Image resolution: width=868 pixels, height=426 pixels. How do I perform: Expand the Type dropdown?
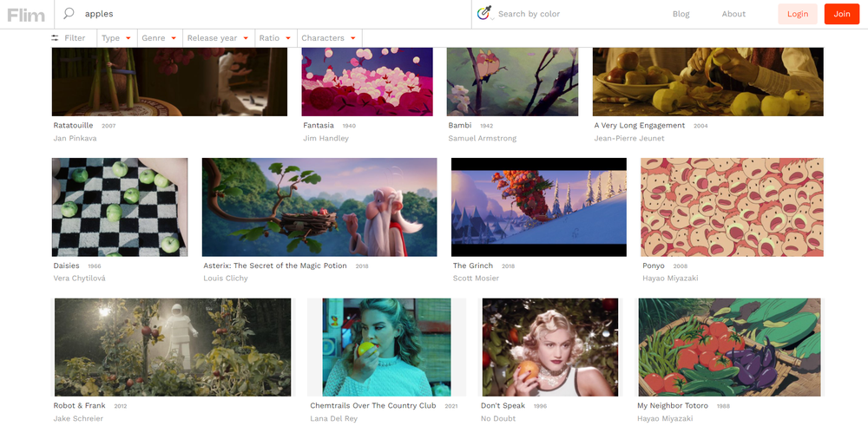click(x=116, y=38)
